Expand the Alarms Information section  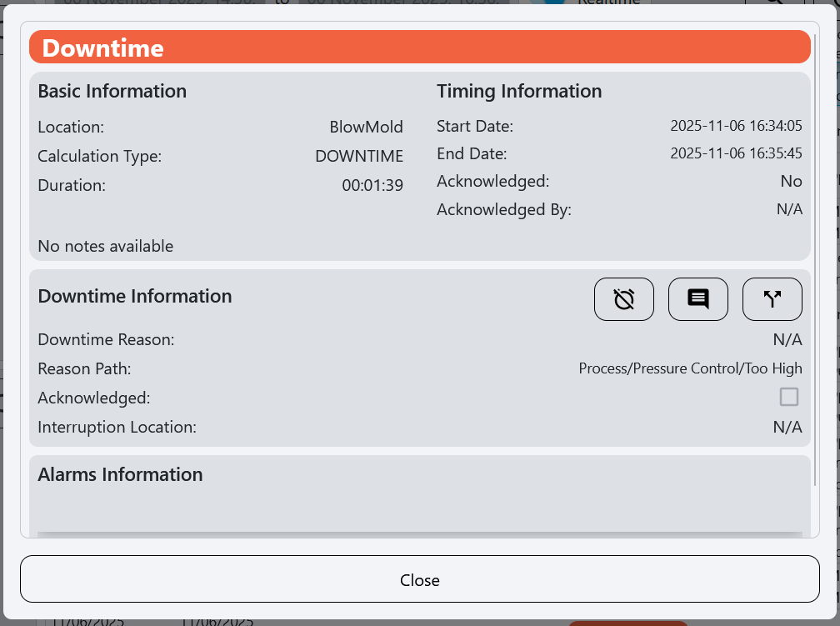(x=120, y=474)
